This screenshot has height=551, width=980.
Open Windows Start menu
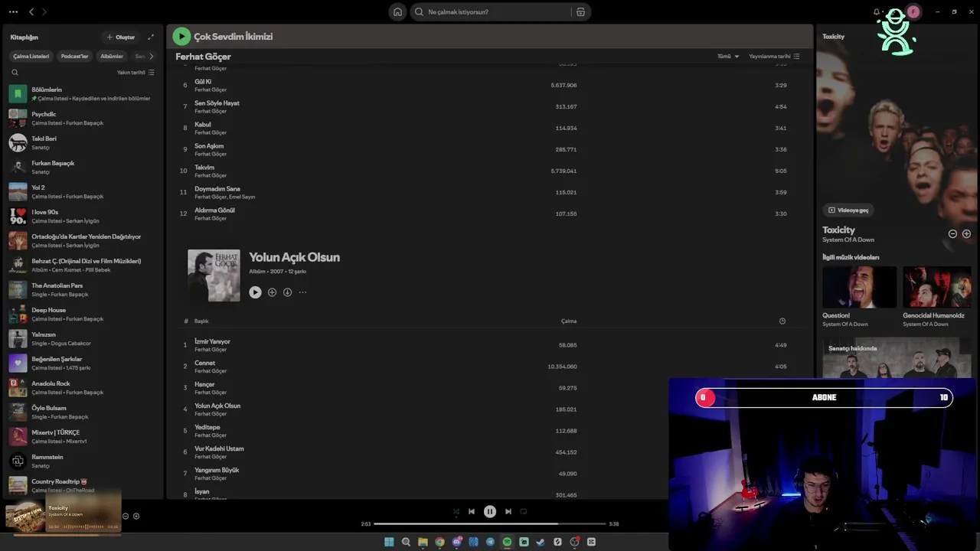389,542
